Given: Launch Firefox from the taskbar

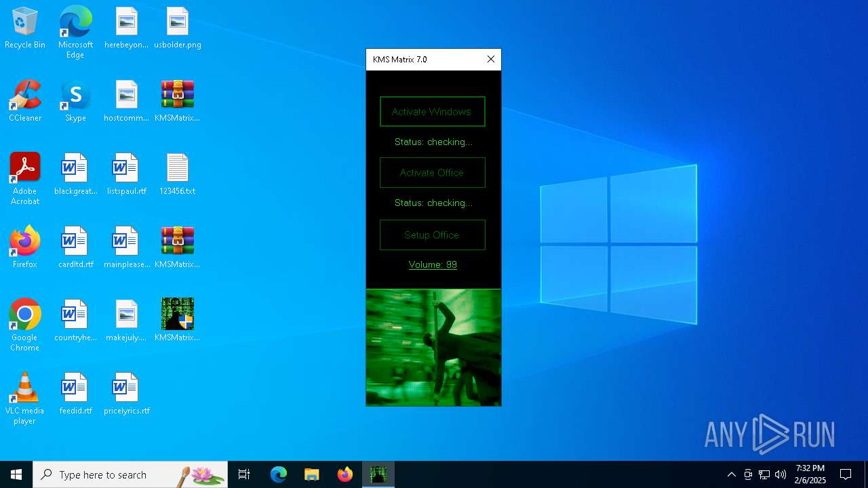Looking at the screenshot, I should coord(345,474).
